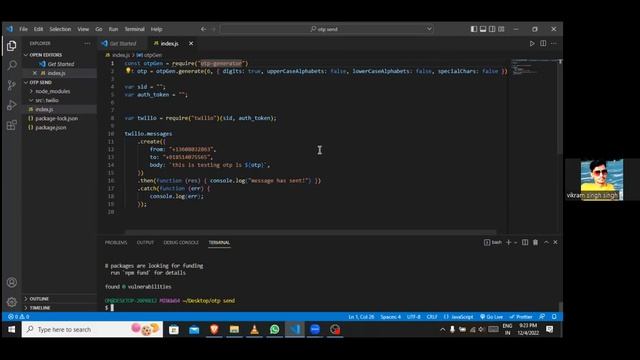Close the index.js editor tab
The height and width of the screenshot is (360, 640).
[x=191, y=43]
